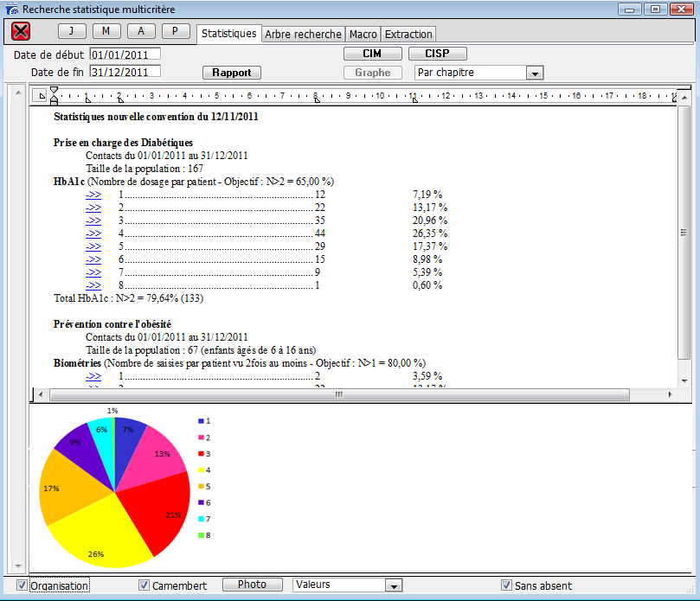Click the yellow pie slice labeled 26%
This screenshot has width=700, height=601.
point(100,535)
